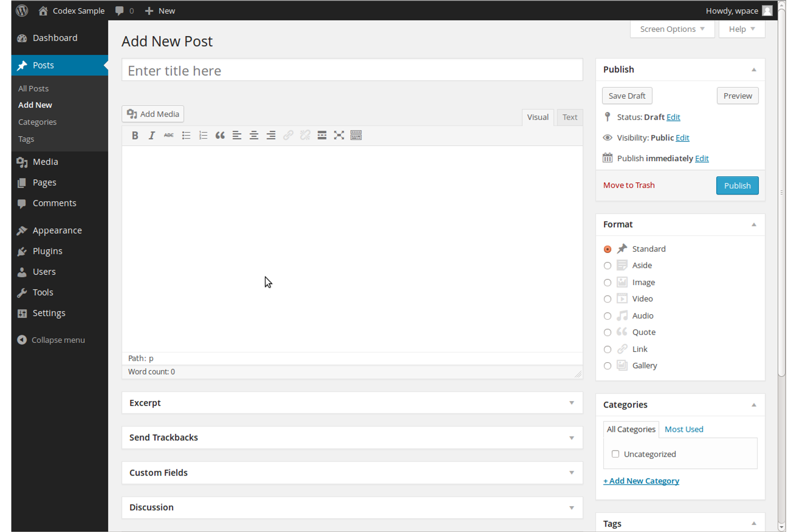Toggle bold formatting in the editor toolbar
Image resolution: width=798 pixels, height=532 pixels.
[135, 135]
